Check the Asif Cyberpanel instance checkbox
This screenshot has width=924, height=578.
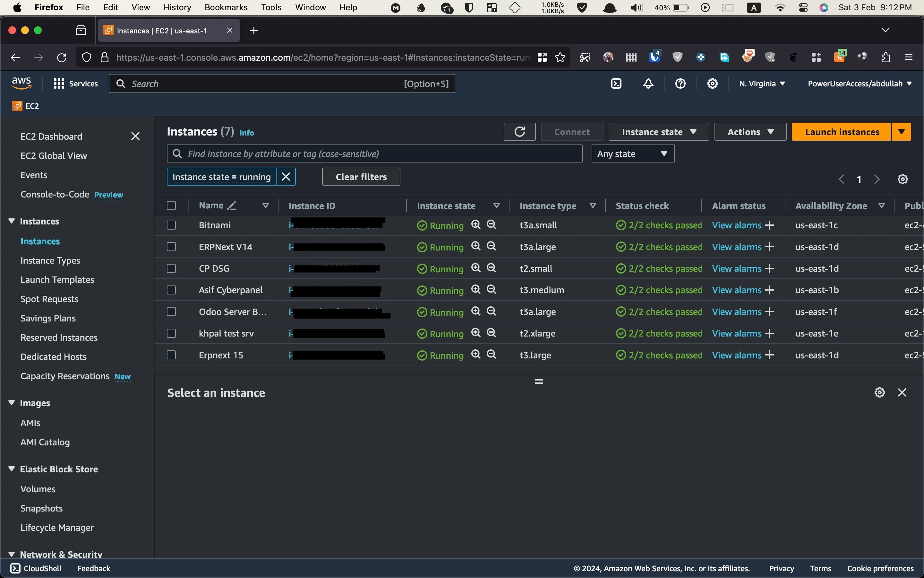click(x=171, y=290)
